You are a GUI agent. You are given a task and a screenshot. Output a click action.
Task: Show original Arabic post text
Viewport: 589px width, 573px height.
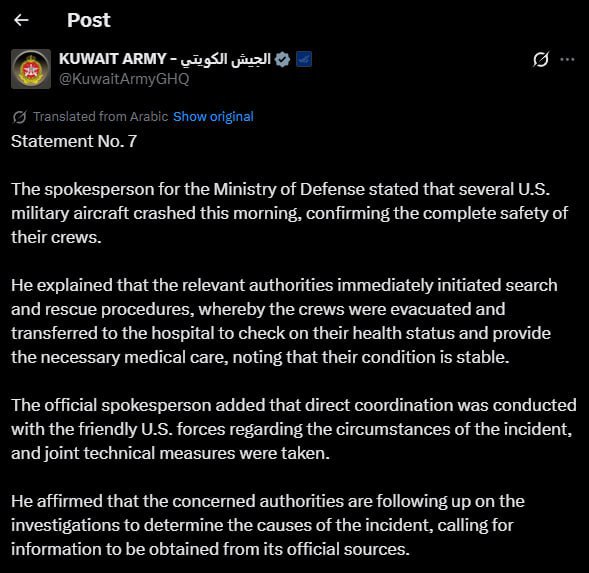(x=213, y=117)
